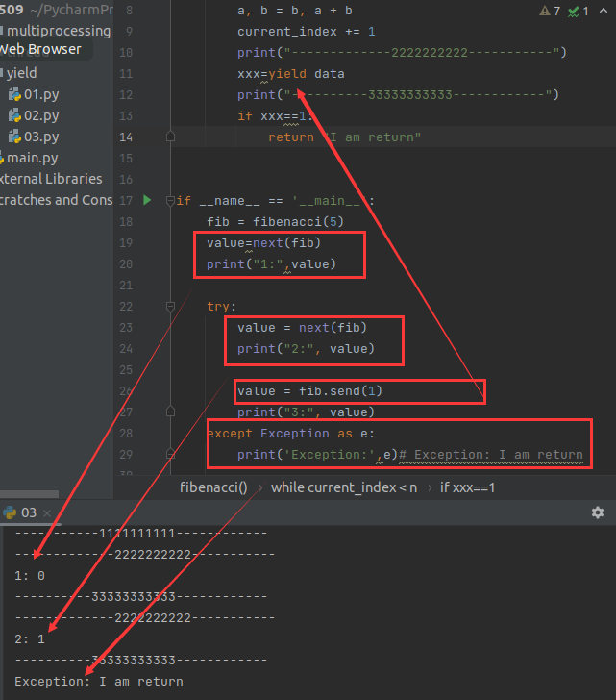Click the typo check indicator showing 1
616x700 pixels.
pos(579,12)
